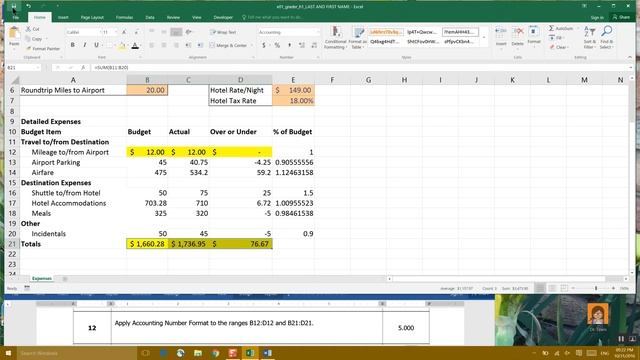Switch to the Page Layout tab
Screen dimensions: 640x360
point(92,18)
